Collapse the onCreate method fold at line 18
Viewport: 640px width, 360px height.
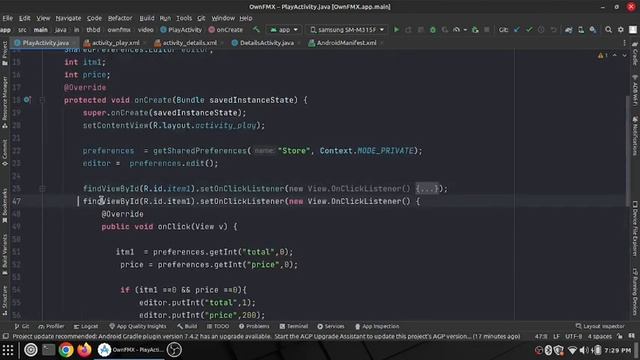[42, 100]
